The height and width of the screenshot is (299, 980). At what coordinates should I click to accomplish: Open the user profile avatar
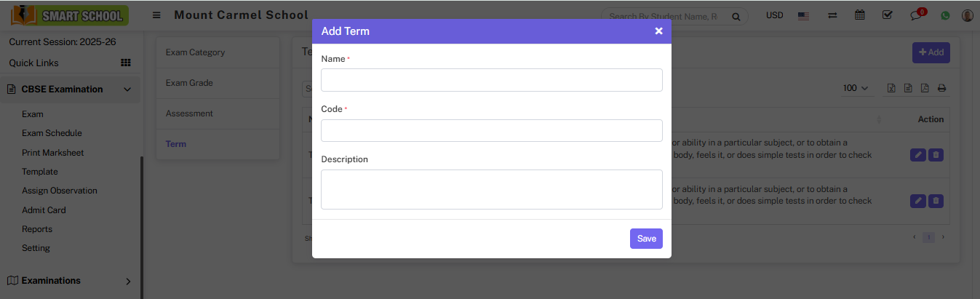pyautogui.click(x=967, y=15)
